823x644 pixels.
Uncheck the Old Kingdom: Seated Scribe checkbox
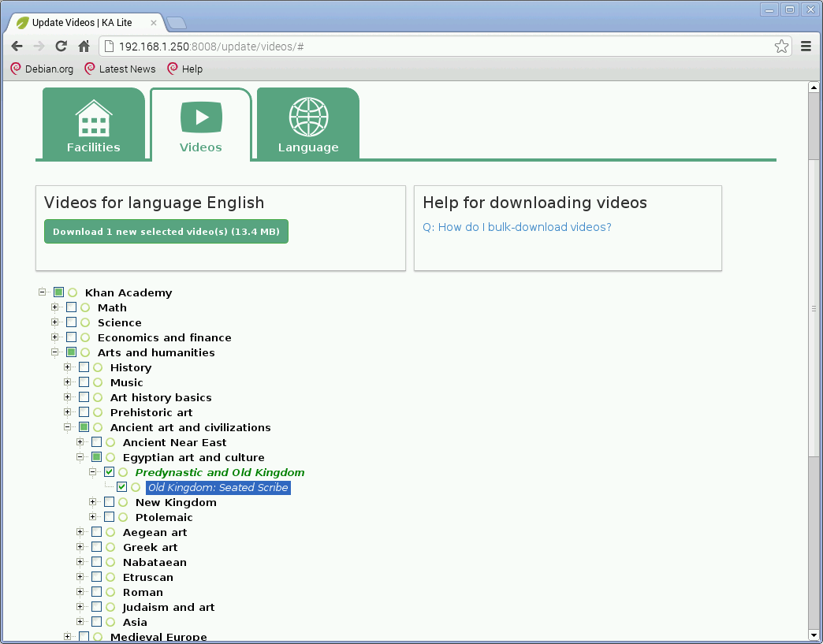[x=122, y=487]
